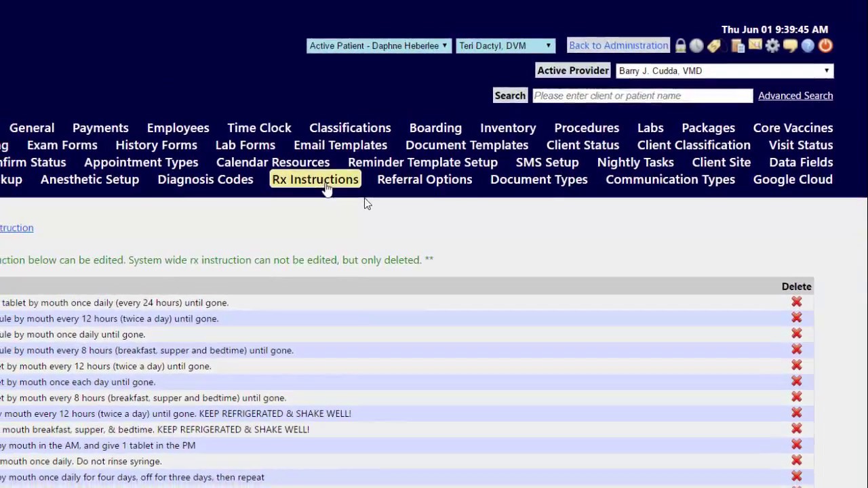The image size is (868, 488).
Task: Delete the 'off for three days, then repeat' row
Action: (797, 476)
